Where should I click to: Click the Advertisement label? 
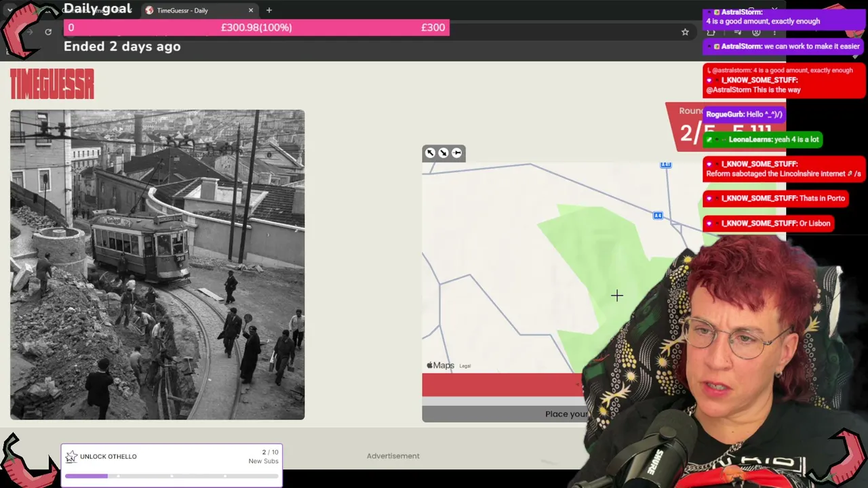[393, 456]
